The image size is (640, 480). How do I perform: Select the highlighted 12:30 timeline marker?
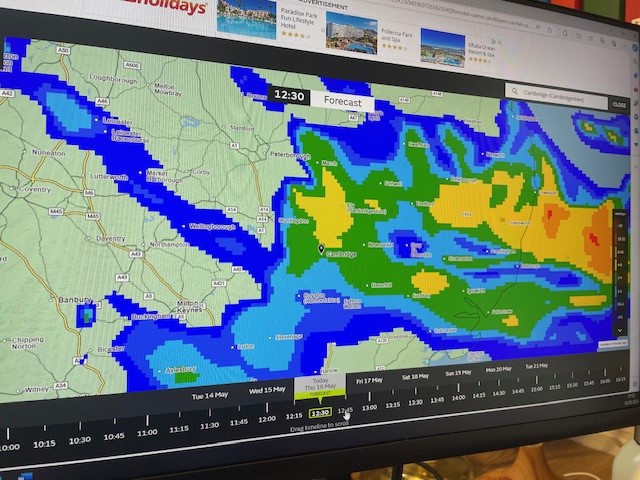click(320, 412)
